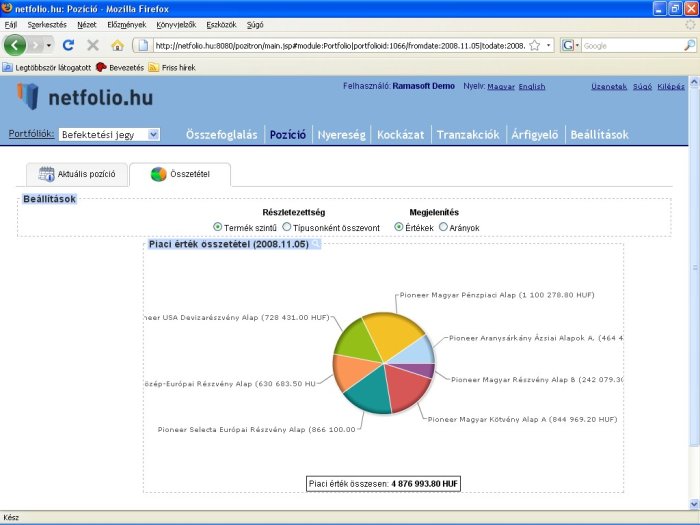This screenshot has width=700, height=525.
Task: Go to the Összefoglalás section
Action: (x=221, y=134)
